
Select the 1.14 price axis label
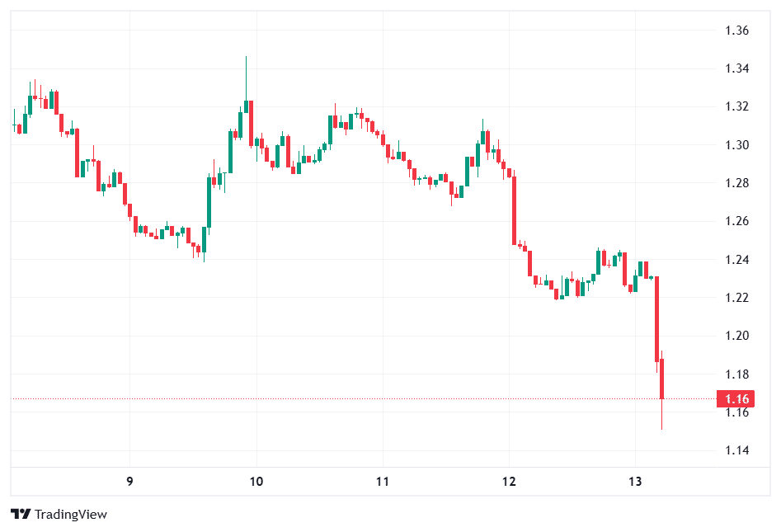click(x=736, y=450)
